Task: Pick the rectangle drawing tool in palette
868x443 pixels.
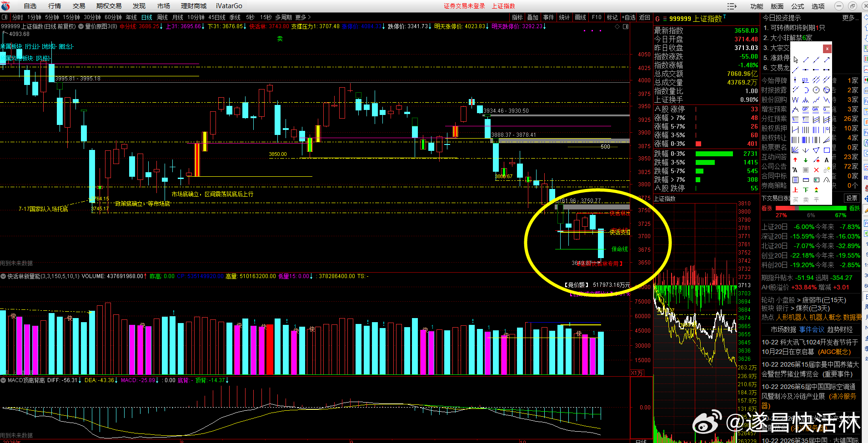Action: point(827,150)
